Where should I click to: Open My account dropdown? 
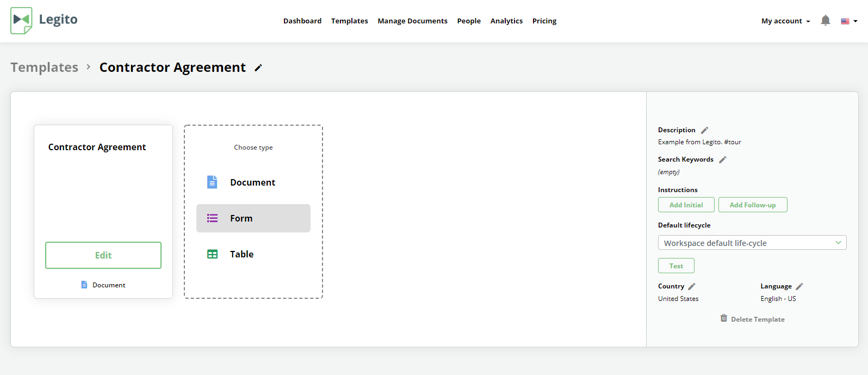pos(785,21)
